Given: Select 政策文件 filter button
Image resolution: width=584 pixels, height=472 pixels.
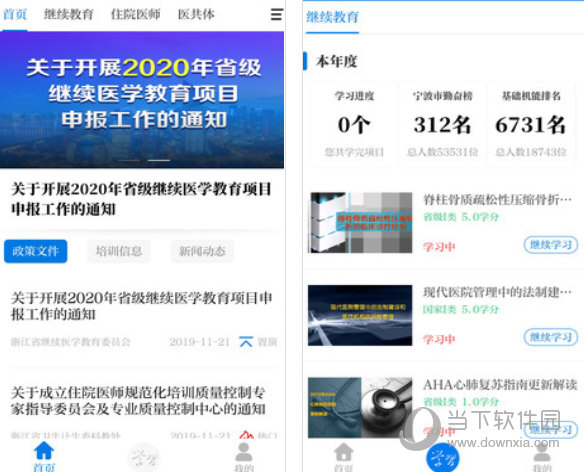Looking at the screenshot, I should coord(36,251).
